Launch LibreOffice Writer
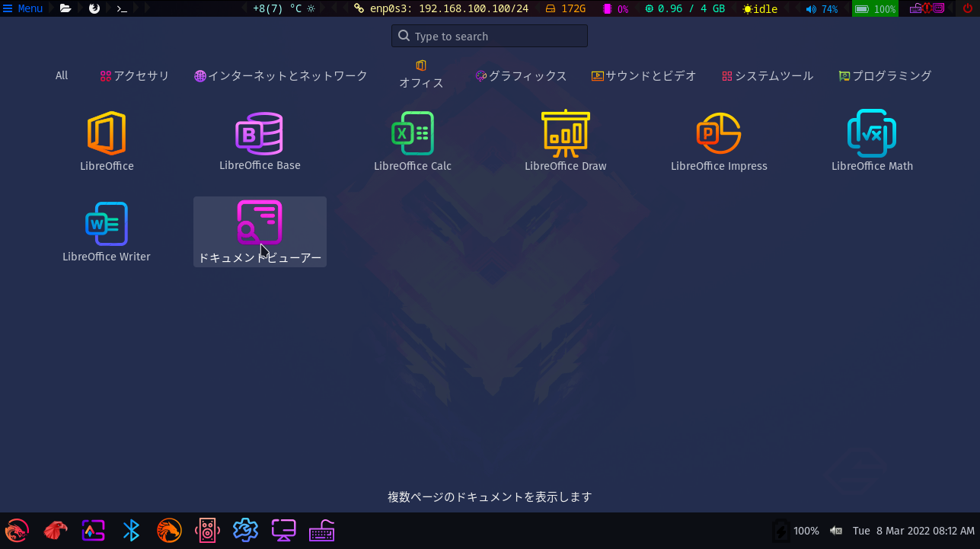Screen dimensions: 980x549 tap(107, 232)
